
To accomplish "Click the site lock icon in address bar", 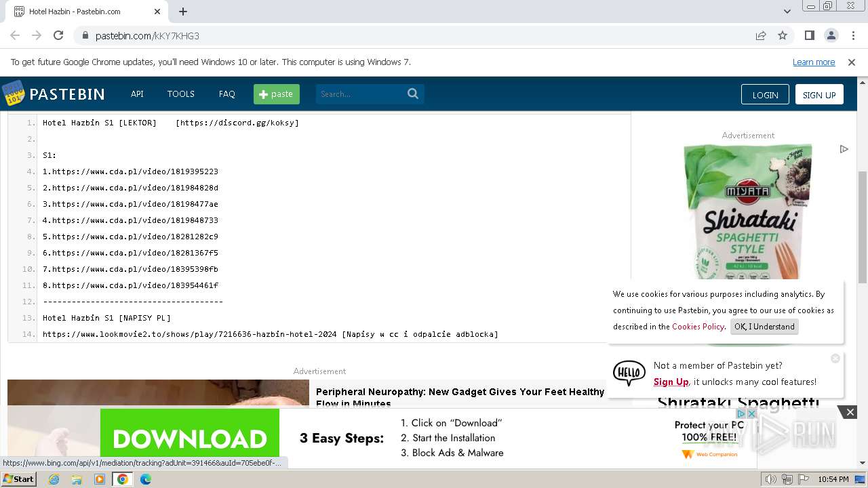I will [x=85, y=35].
